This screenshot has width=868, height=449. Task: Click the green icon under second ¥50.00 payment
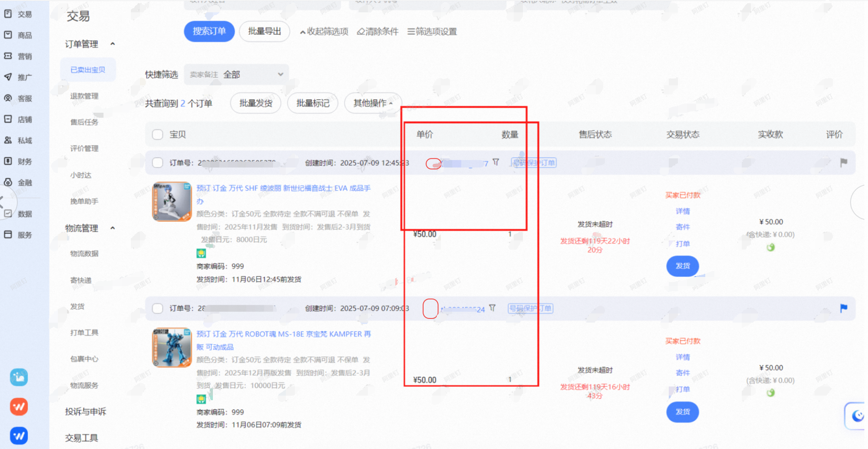pos(770,392)
